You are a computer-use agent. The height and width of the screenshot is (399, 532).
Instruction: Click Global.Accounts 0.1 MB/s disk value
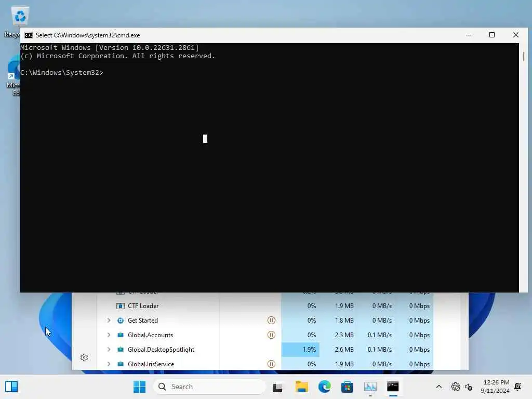(380, 335)
